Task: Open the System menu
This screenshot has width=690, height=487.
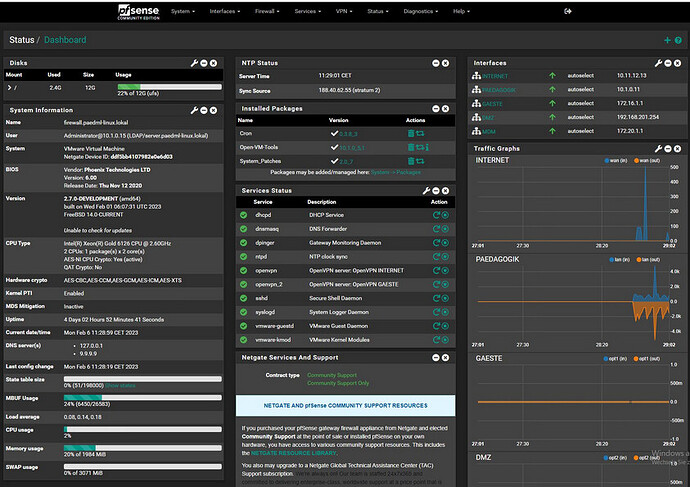Action: pyautogui.click(x=184, y=11)
